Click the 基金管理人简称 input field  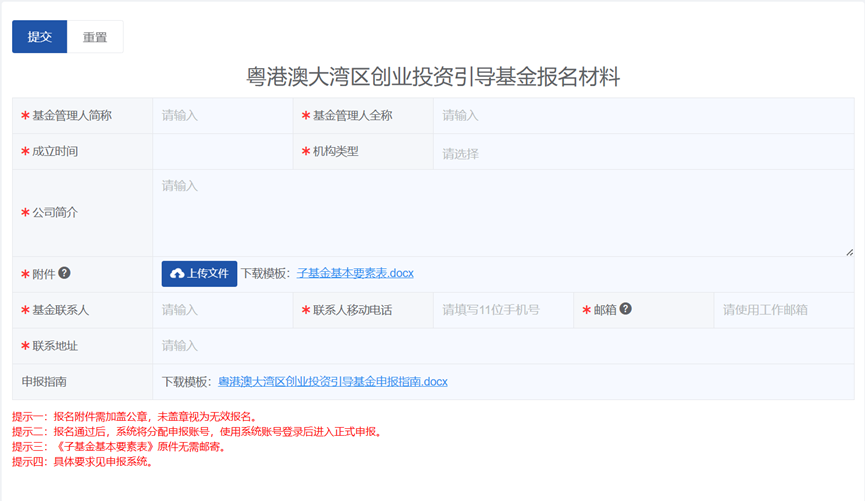coord(222,116)
